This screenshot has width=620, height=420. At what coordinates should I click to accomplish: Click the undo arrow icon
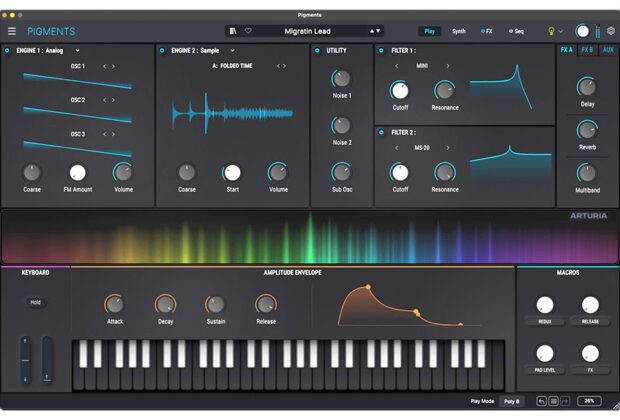tap(541, 401)
